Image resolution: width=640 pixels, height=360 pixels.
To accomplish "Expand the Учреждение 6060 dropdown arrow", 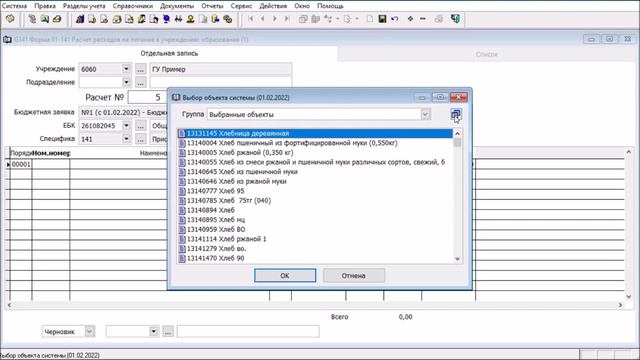I will 126,69.
